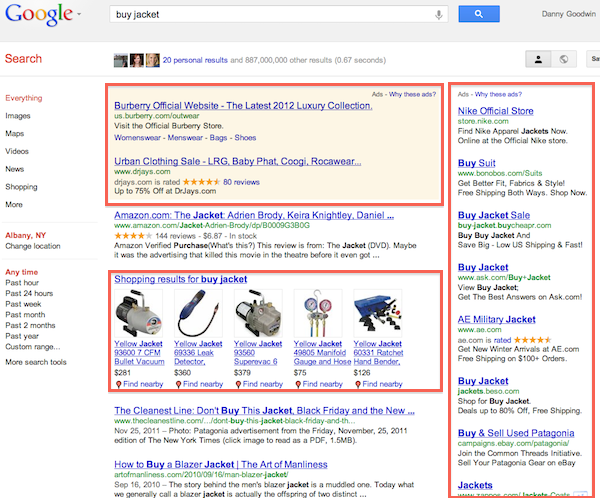
Task: Click 'Why these ads?' in right sidebar
Action: 498,94
